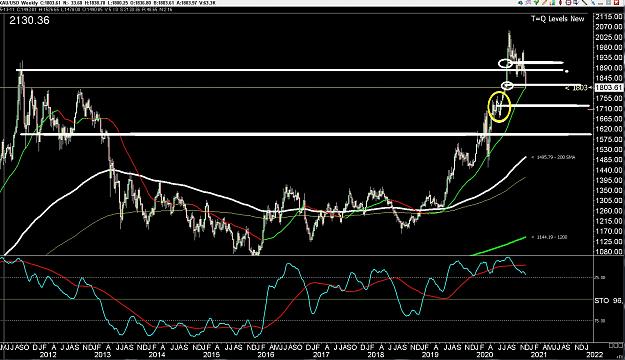Open the multicolored bars chart-style icon

[x=552, y=2]
